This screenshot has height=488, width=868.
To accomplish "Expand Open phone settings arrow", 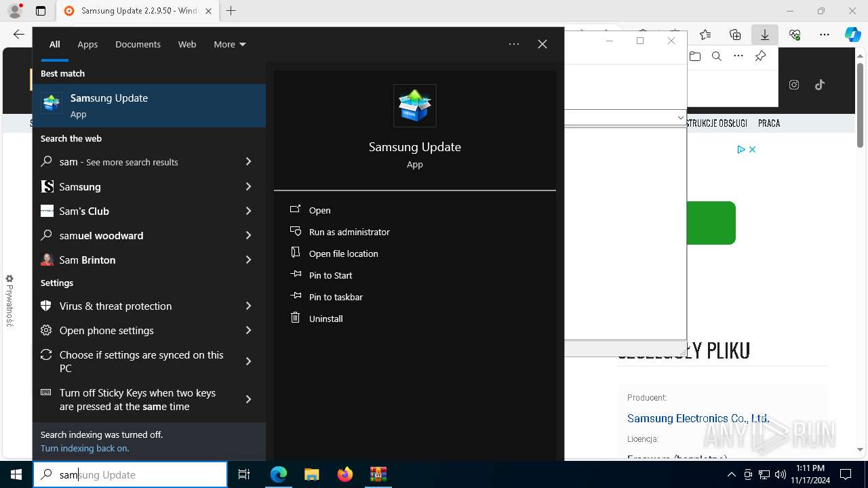I will (x=248, y=330).
